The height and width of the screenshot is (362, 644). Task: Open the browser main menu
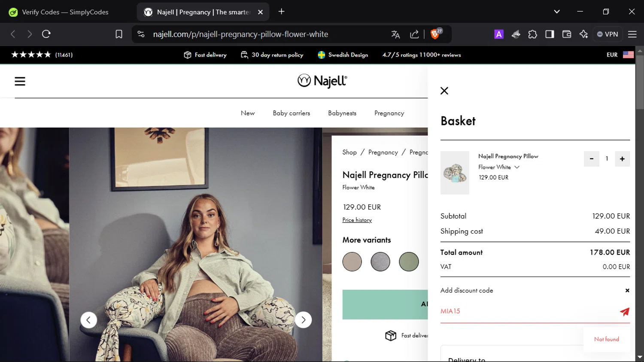click(x=632, y=34)
